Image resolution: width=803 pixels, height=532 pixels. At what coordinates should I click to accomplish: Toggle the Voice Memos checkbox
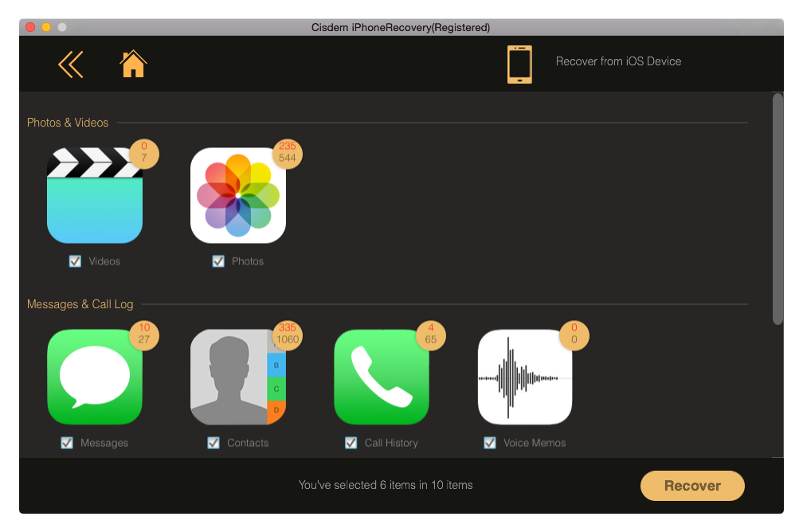tap(490, 442)
